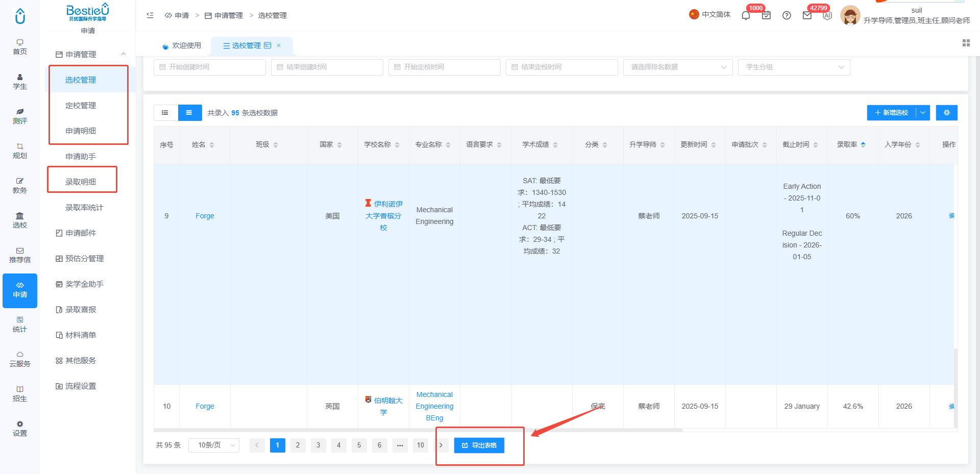
Task: Click the 新增选校 button
Action: 891,113
